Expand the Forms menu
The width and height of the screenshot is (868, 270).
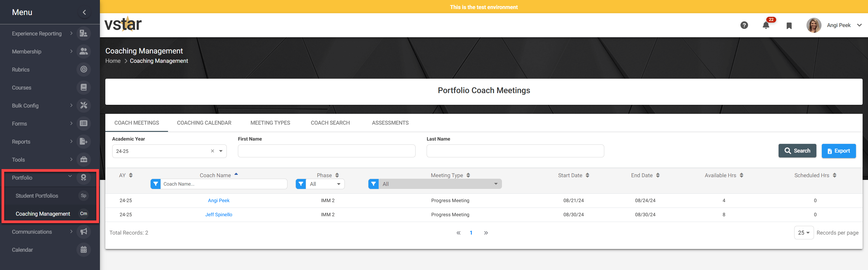(x=71, y=123)
